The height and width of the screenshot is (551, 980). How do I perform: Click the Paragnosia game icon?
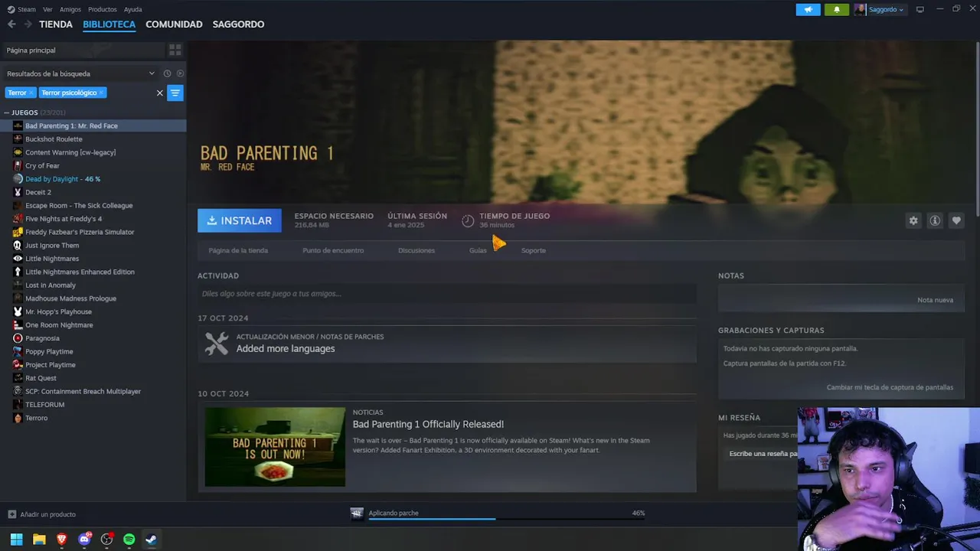(x=18, y=338)
